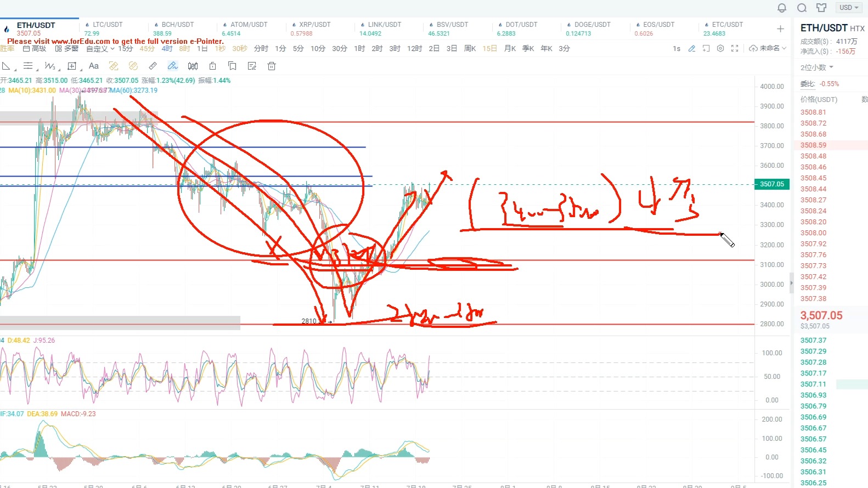Image resolution: width=868 pixels, height=488 pixels.
Task: Click the large 3,507.05 last price
Action: click(821, 315)
